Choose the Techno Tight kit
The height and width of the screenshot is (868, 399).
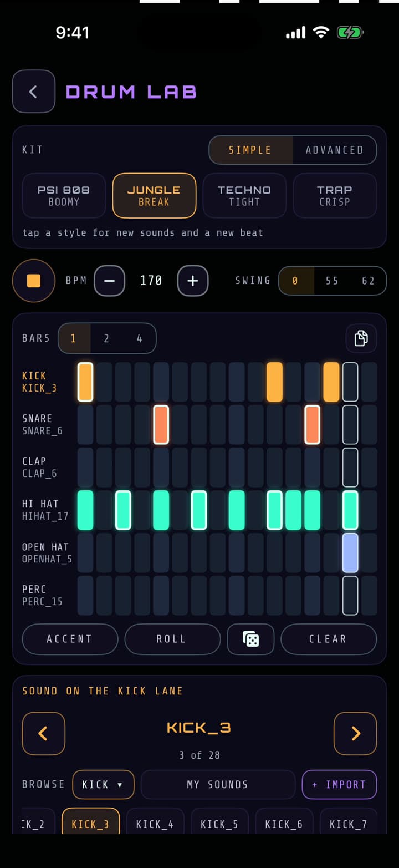click(244, 196)
